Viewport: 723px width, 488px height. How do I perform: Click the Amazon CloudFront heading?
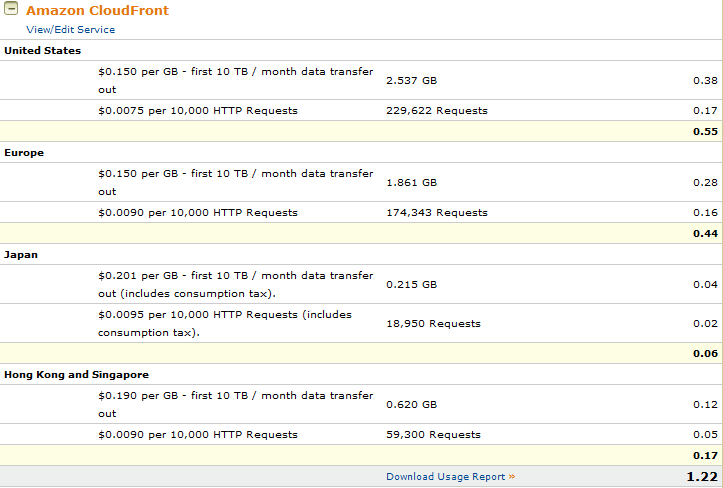[97, 11]
